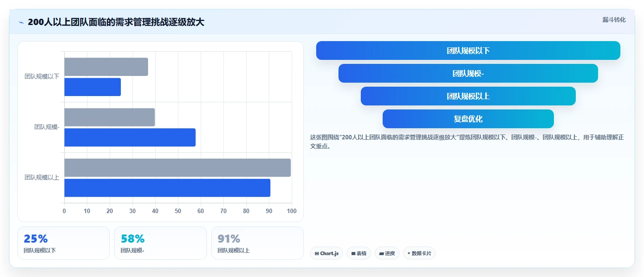Image resolution: width=644 pixels, height=277 pixels.
Task: Click the blue bar for 团队规模-
Action: (130, 137)
